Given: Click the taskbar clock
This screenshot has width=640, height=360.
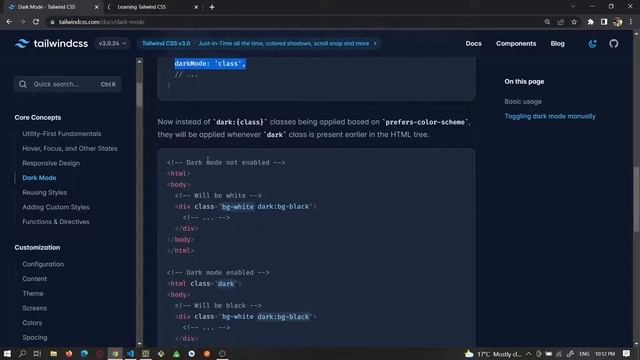Looking at the screenshot, I should coord(605,354).
